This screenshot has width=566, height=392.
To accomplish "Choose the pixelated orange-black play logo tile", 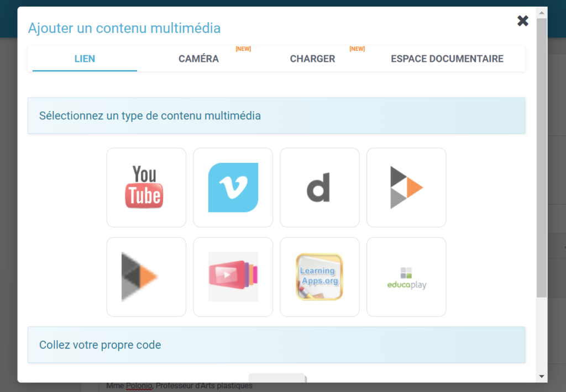I will pos(146,277).
